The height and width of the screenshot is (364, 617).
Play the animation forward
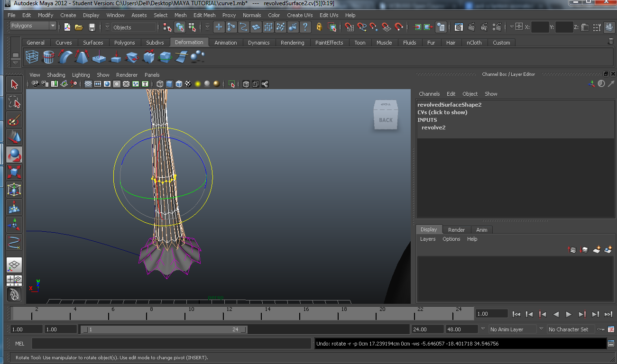569,314
